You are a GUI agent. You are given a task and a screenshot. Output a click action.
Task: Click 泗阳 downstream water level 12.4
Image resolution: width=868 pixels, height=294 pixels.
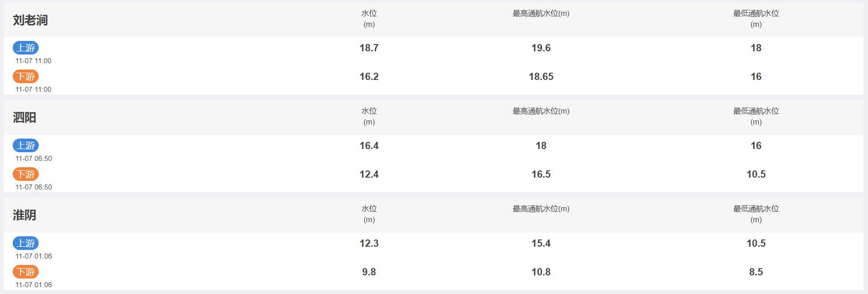tap(369, 174)
